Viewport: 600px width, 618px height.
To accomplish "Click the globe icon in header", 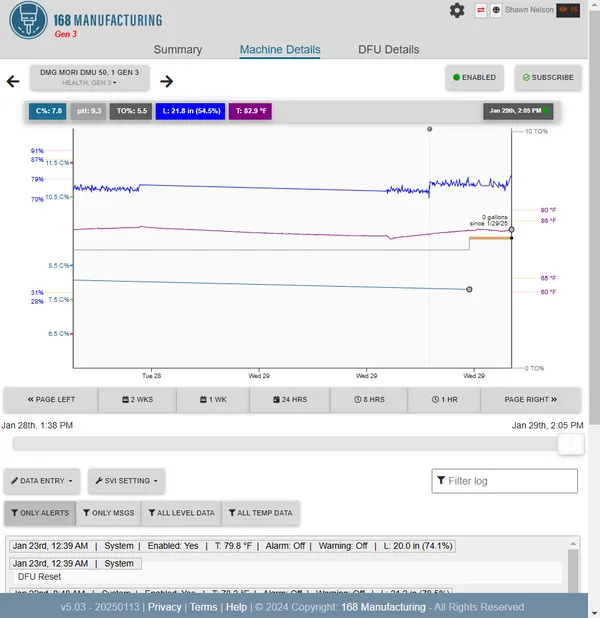I will click(497, 10).
